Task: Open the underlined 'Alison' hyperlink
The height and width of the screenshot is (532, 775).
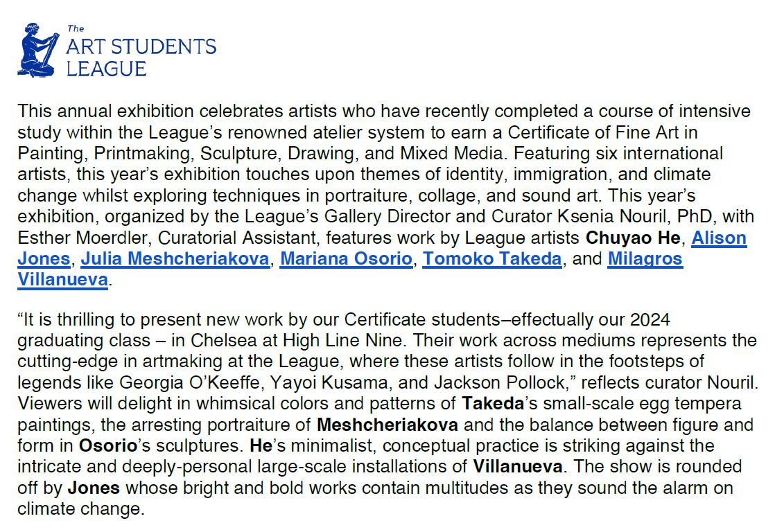Action: click(719, 238)
